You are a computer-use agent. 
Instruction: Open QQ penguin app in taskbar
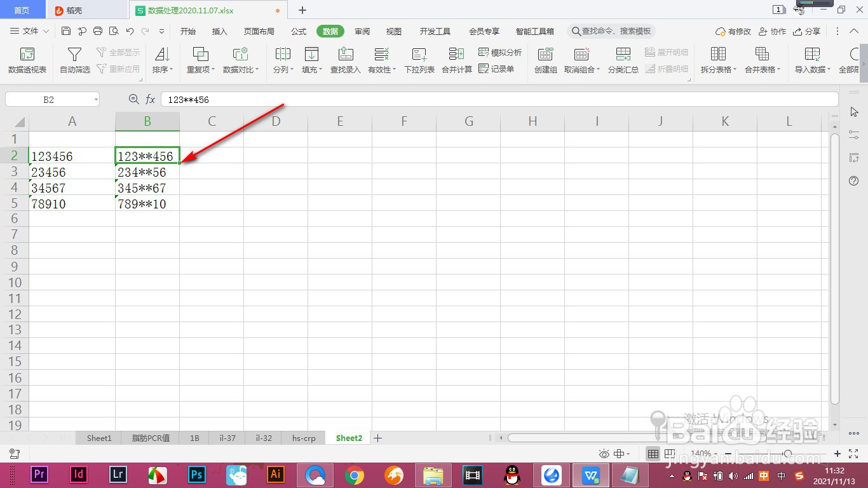pyautogui.click(x=512, y=474)
